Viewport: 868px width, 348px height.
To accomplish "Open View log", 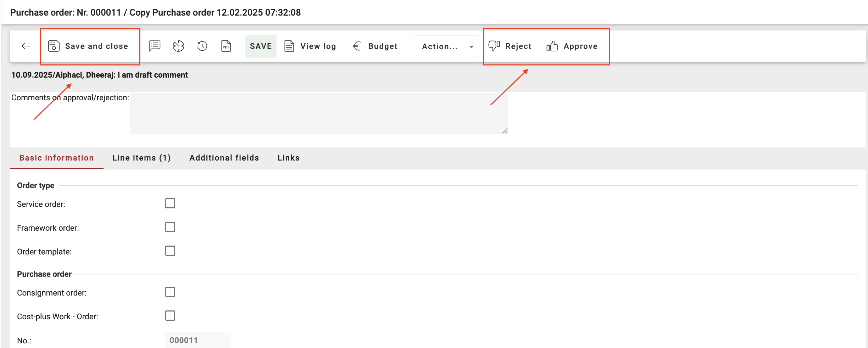I will pos(310,46).
